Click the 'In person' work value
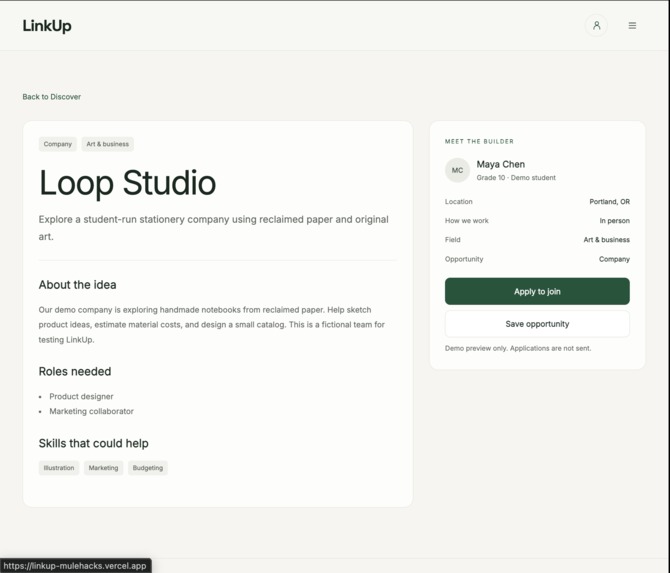This screenshot has height=573, width=670. point(614,221)
